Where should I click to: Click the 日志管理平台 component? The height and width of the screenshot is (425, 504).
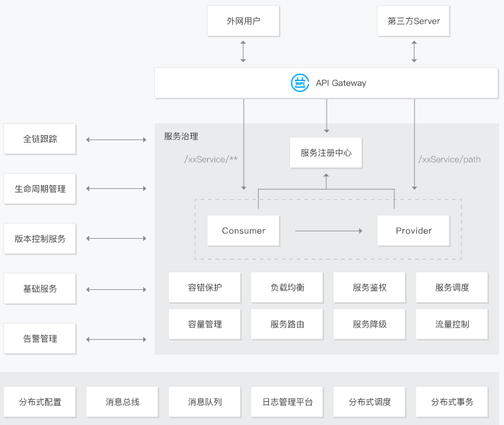click(x=287, y=402)
